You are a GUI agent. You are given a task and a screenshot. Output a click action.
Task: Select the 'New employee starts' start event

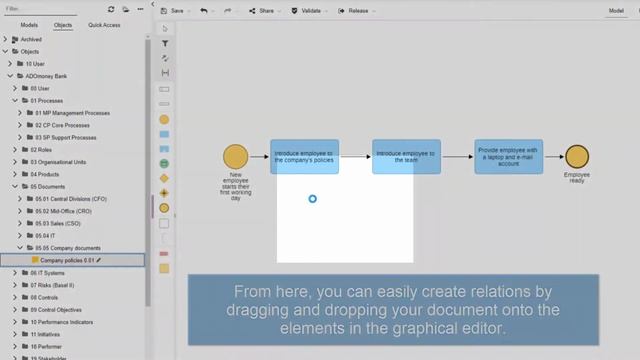pos(236,156)
